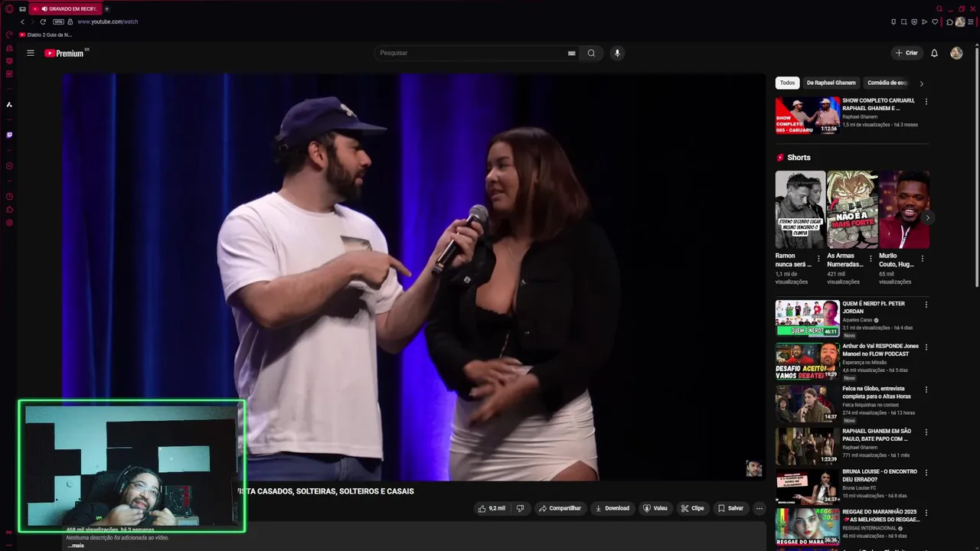Open options for BRUNA LOUISE video

coord(926,473)
